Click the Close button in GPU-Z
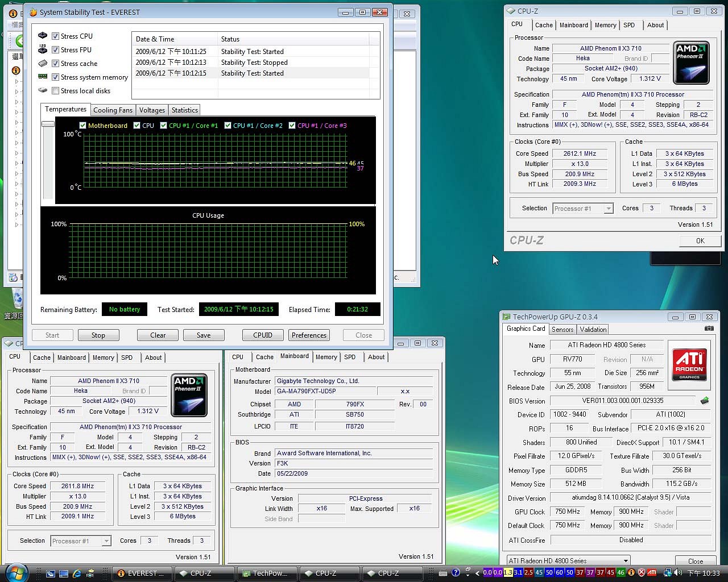Viewport: 728px width, 582px height. click(x=695, y=561)
